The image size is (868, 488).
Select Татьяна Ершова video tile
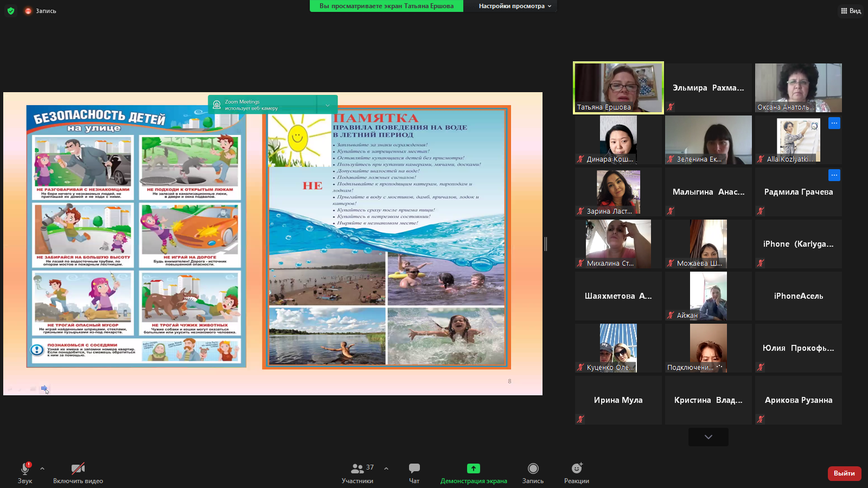(x=618, y=88)
